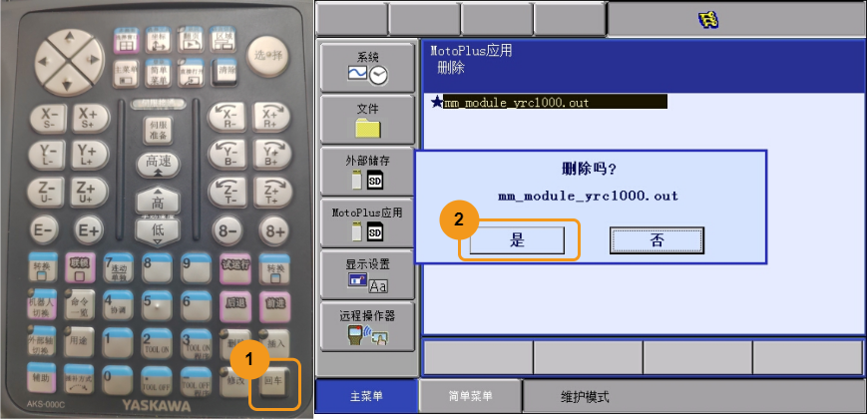The height and width of the screenshot is (419, 868).
Task: Confirm deletion with the 是 button
Action: coord(517,240)
